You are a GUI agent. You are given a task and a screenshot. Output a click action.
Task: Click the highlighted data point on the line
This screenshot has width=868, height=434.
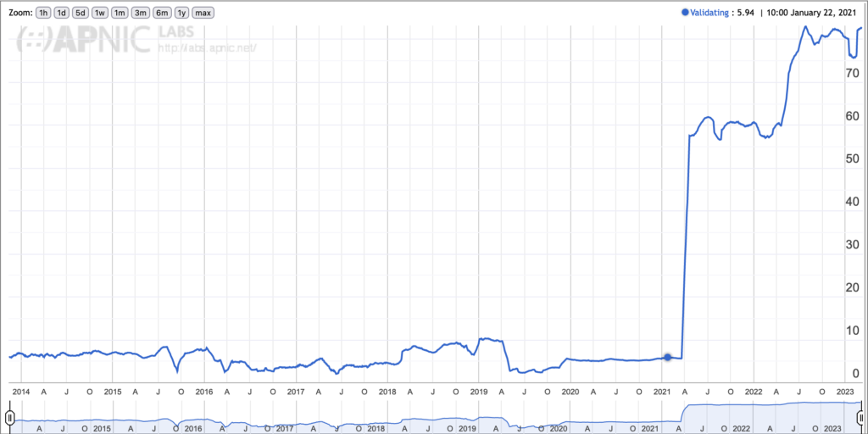(x=667, y=357)
